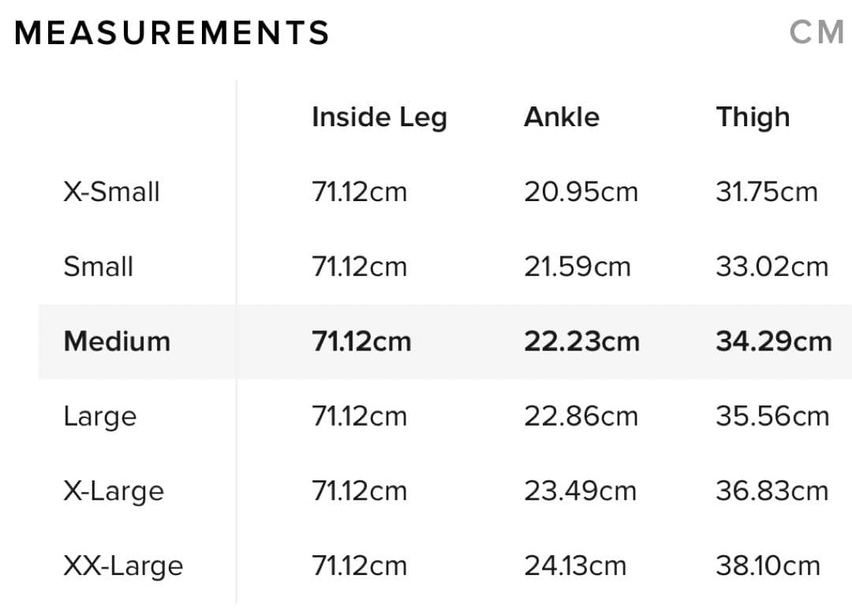
Task: Click XX-Large ankle value 24.13cm
Action: coord(575,566)
